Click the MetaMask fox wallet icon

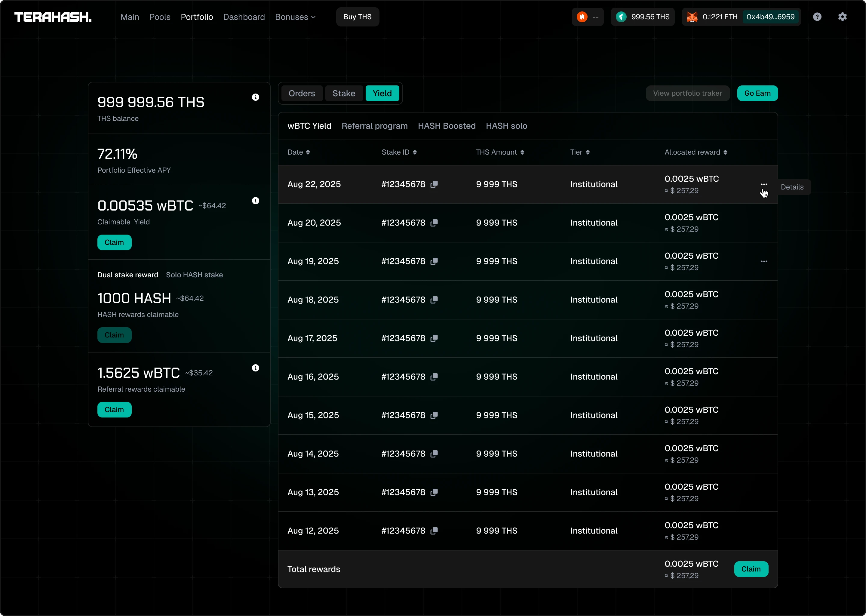pos(692,17)
